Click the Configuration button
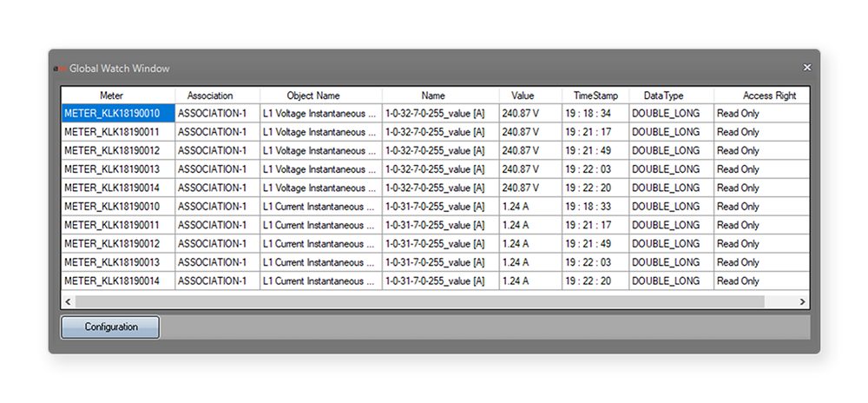This screenshot has height=403, width=868. [x=110, y=327]
